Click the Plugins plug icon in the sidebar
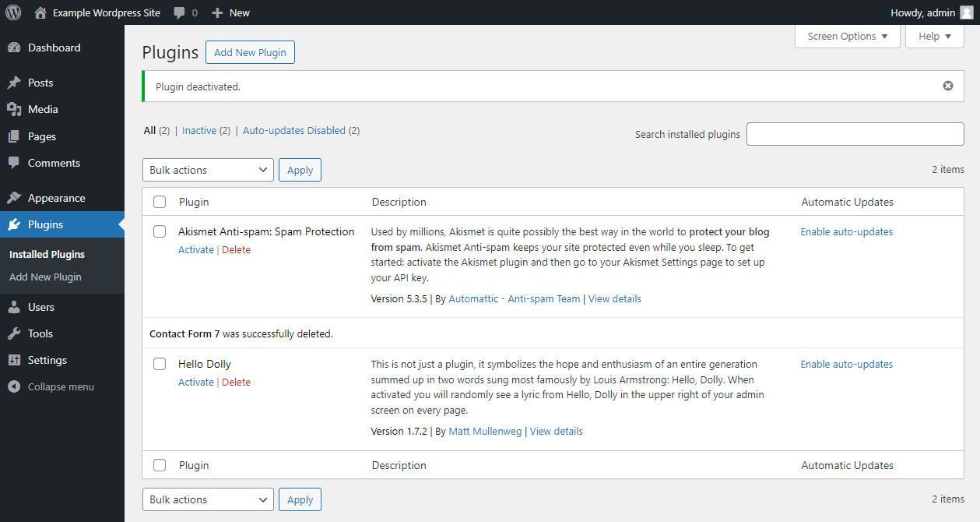 point(14,224)
